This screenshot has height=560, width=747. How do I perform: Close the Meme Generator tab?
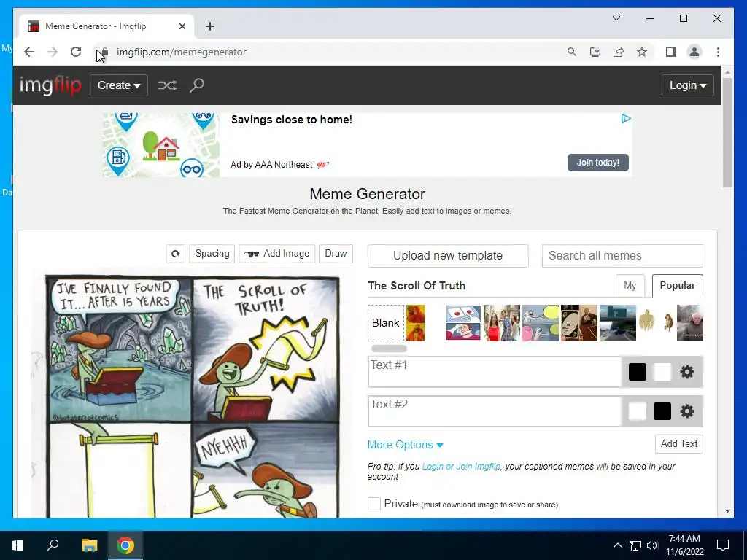point(182,26)
